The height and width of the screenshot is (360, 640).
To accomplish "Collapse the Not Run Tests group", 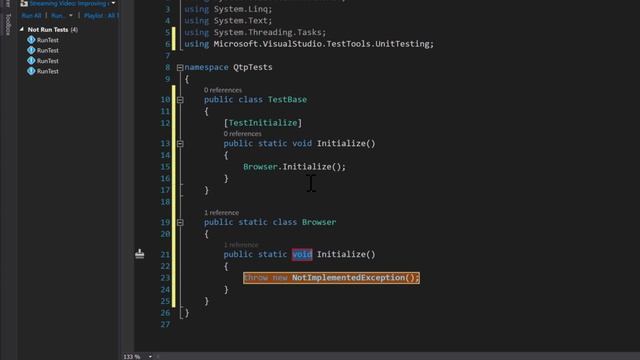I will click(x=22, y=29).
